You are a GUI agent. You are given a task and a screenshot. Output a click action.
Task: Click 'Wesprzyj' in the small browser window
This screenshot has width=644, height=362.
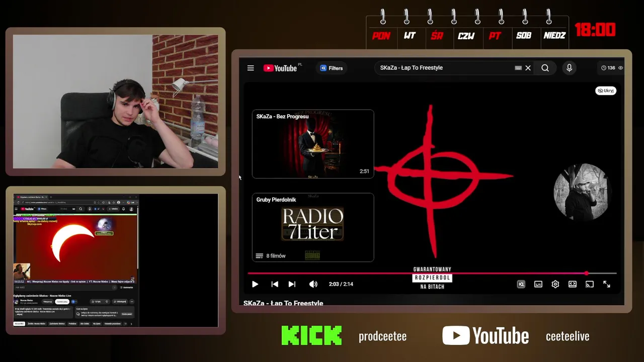tap(48, 302)
